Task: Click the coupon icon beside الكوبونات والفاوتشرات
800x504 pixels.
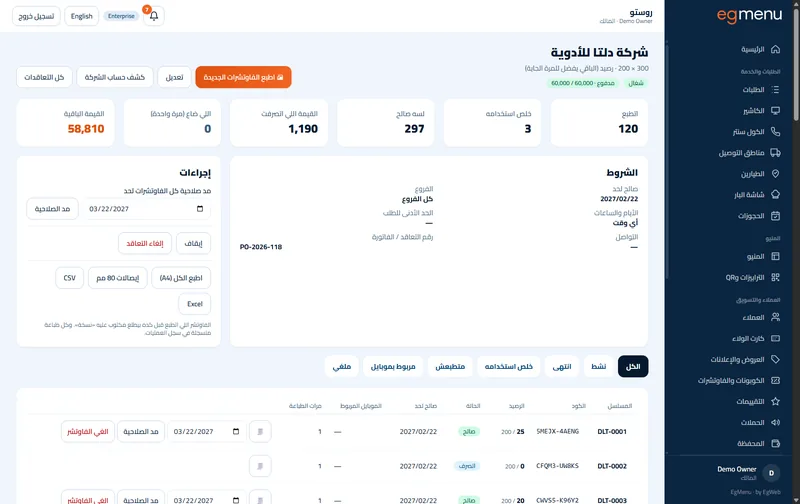Action: click(776, 381)
